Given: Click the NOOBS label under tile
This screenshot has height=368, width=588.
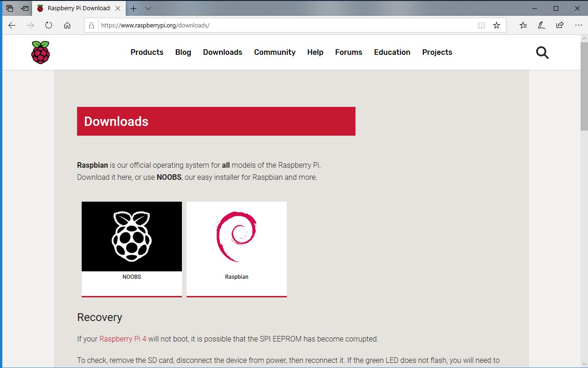Looking at the screenshot, I should point(132,277).
